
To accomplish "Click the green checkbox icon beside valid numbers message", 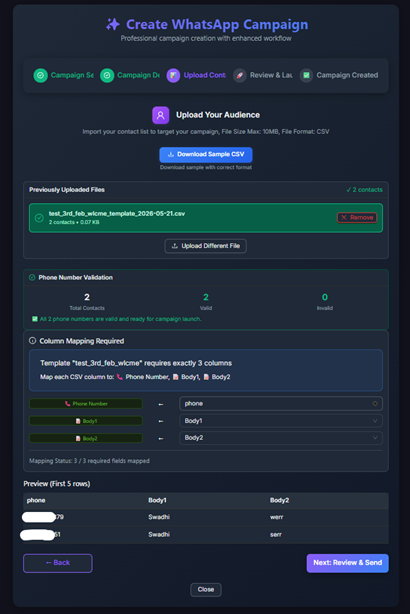I will click(x=35, y=319).
